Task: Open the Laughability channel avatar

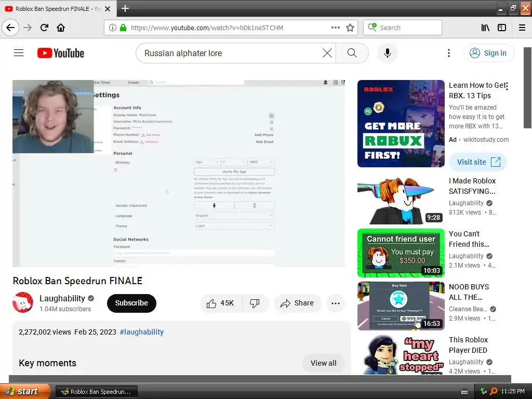Action: [x=23, y=302]
